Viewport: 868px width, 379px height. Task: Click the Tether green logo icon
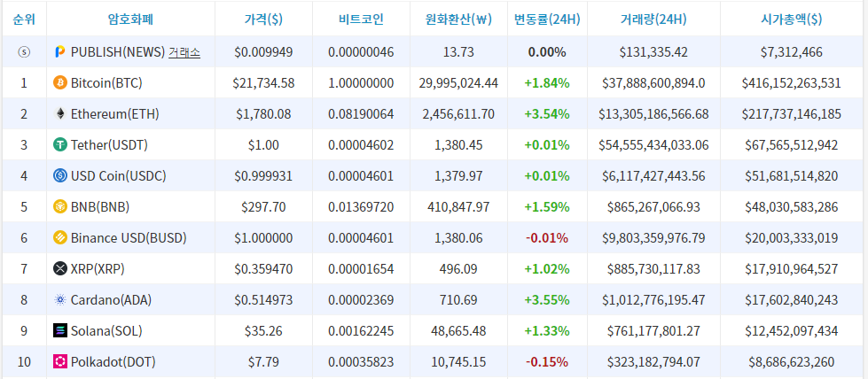click(x=59, y=145)
